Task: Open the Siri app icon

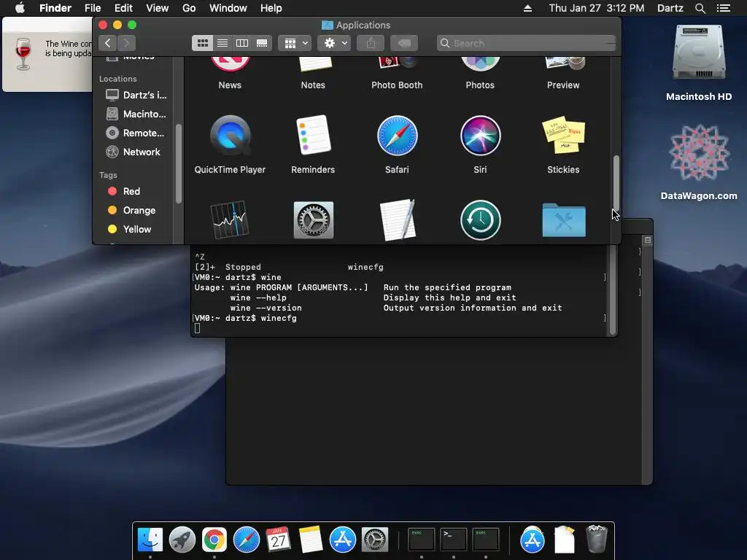Action: 480,136
